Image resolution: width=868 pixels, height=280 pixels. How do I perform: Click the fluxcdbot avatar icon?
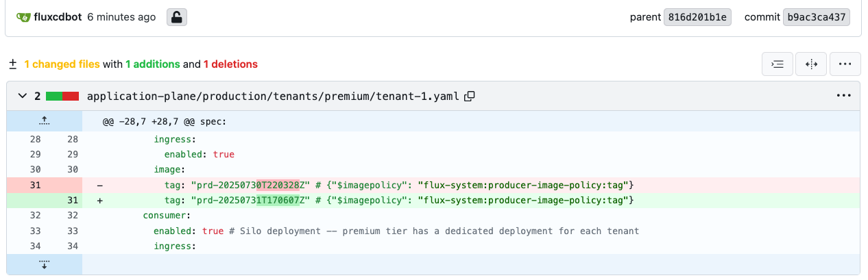coord(24,17)
